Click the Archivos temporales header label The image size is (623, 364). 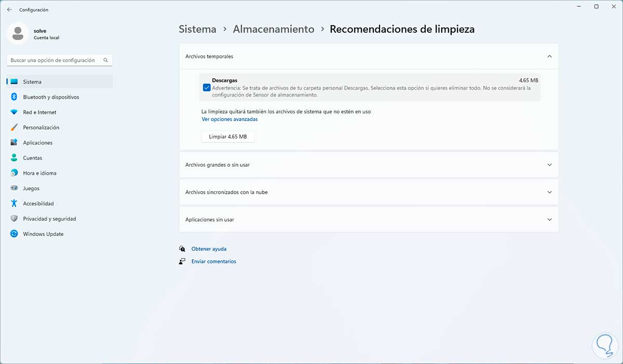click(209, 56)
